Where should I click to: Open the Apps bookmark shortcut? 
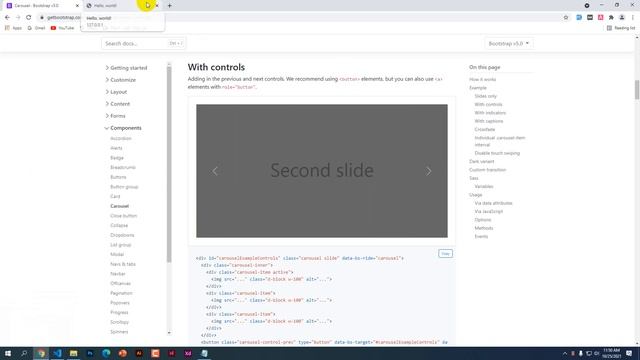click(13, 28)
